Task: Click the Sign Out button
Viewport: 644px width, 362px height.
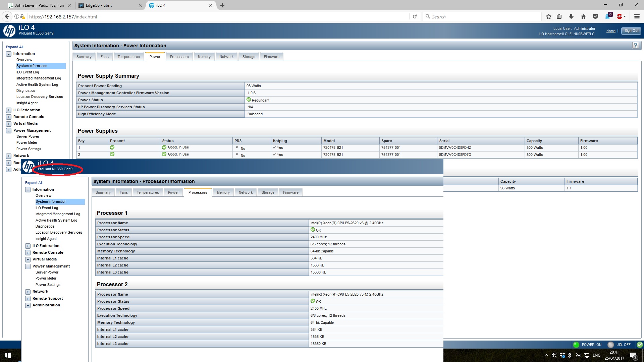Action: tap(631, 31)
